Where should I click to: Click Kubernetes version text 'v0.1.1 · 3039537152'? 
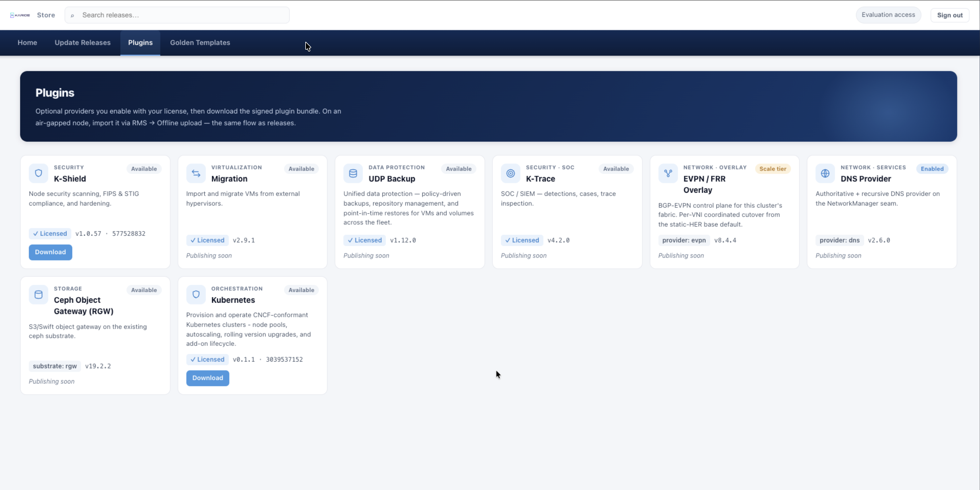point(268,360)
